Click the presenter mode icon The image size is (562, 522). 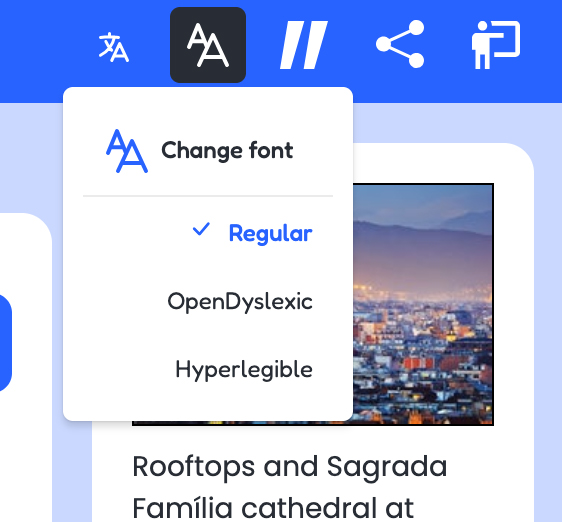click(x=496, y=45)
